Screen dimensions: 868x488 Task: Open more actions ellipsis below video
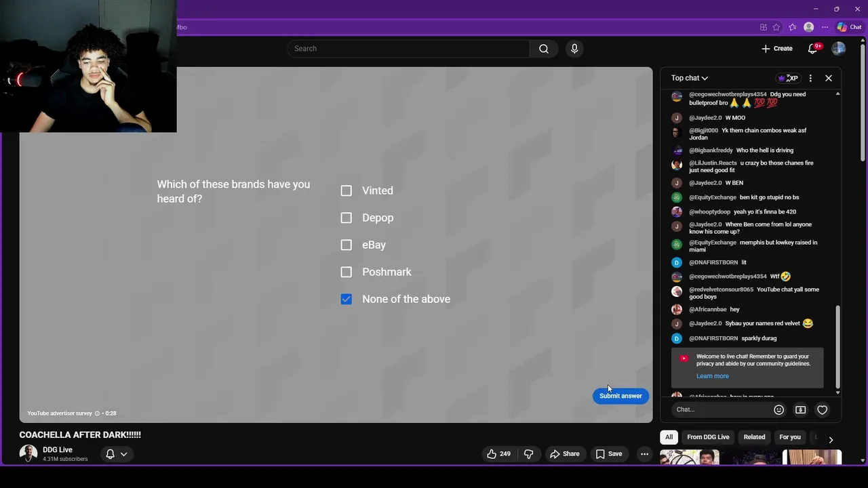point(645,454)
